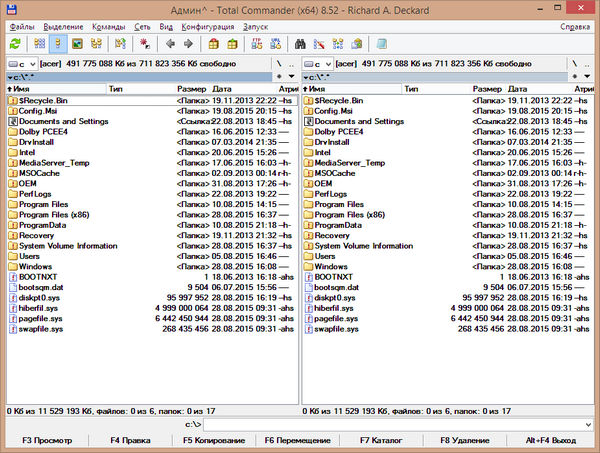Select Program Files (x86) in left panel
Viewport: 600px width, 453px height.
(x=57, y=215)
